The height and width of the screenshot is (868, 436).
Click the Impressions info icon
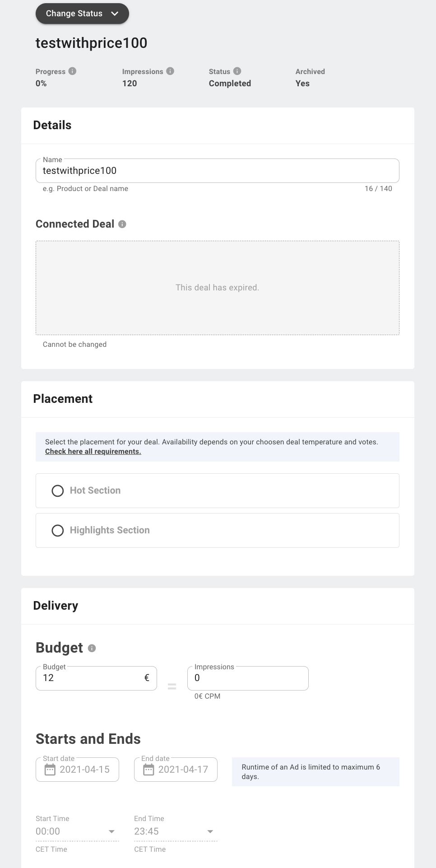pyautogui.click(x=170, y=71)
